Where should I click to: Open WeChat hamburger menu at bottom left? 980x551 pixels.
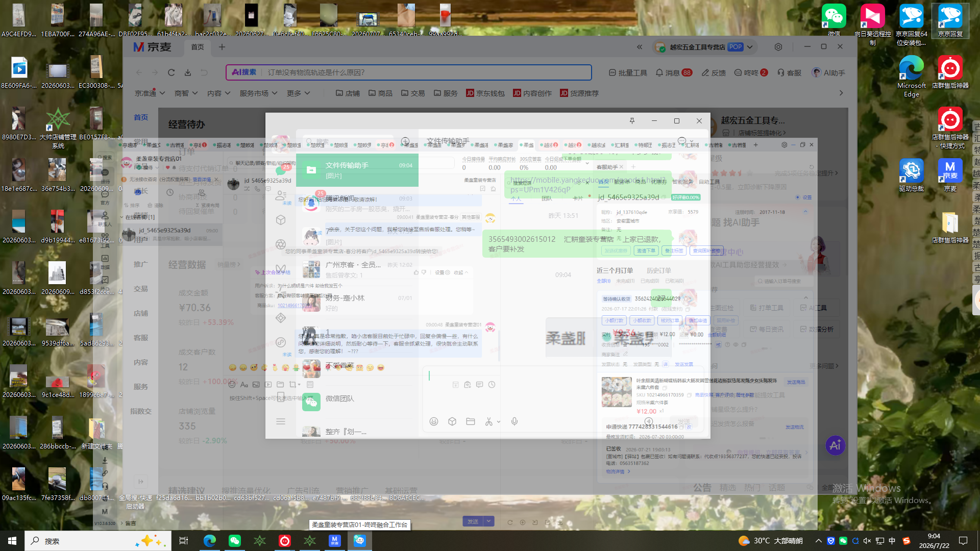pos(280,421)
